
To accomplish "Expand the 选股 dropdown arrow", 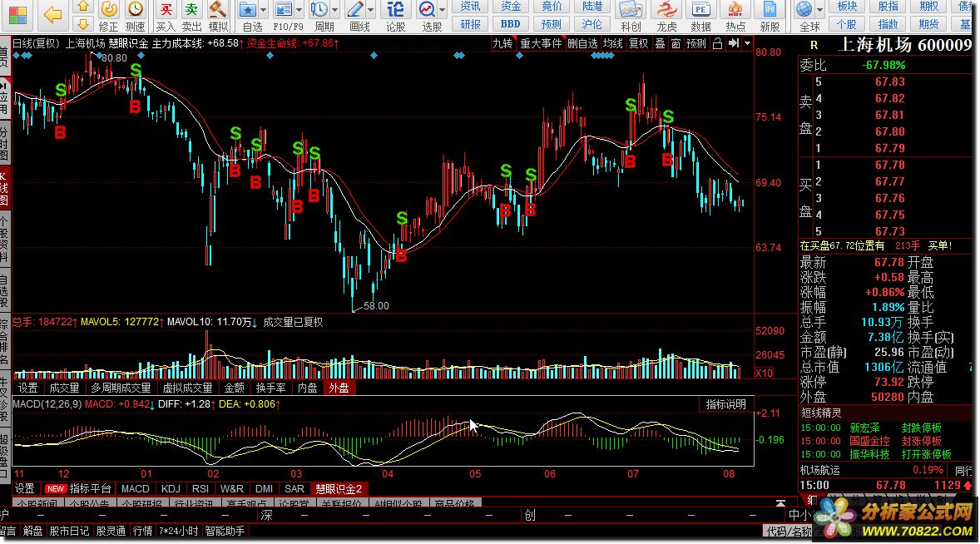I will click(443, 10).
